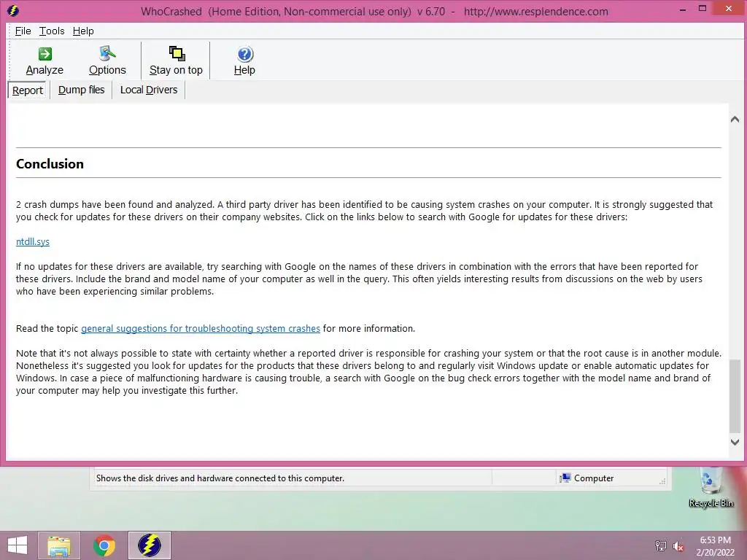Open Google Chrome from the taskbar
Screen dimensions: 747x560
pyautogui.click(x=104, y=545)
